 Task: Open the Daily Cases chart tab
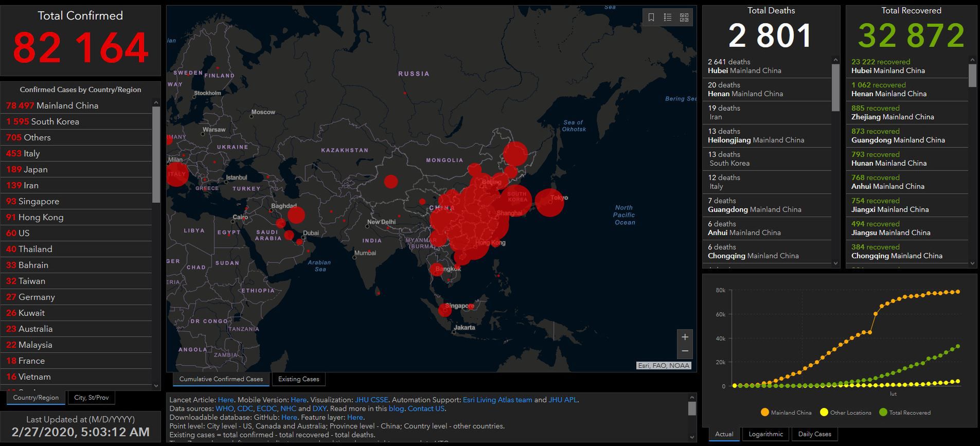tap(815, 434)
